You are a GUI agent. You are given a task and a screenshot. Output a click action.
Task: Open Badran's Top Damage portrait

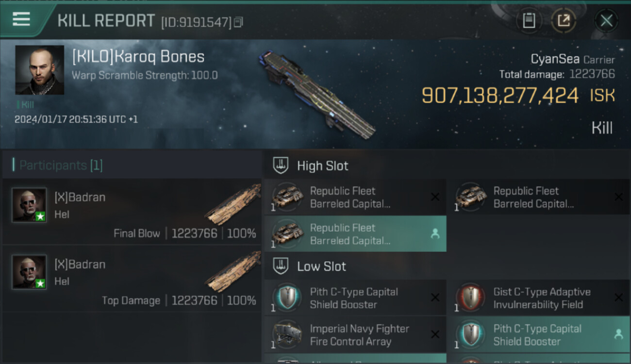(x=29, y=272)
